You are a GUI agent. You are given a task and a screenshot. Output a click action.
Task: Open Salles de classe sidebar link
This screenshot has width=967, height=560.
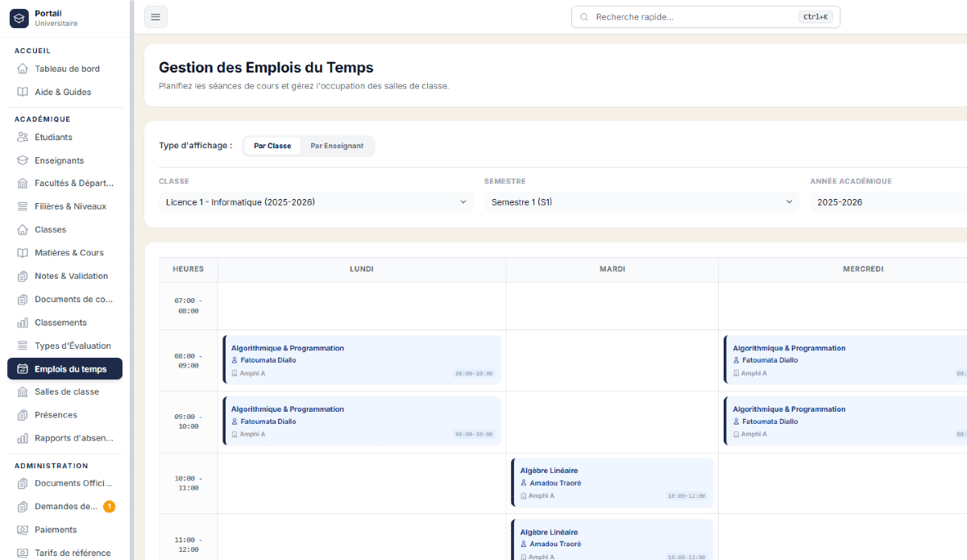[x=64, y=392]
